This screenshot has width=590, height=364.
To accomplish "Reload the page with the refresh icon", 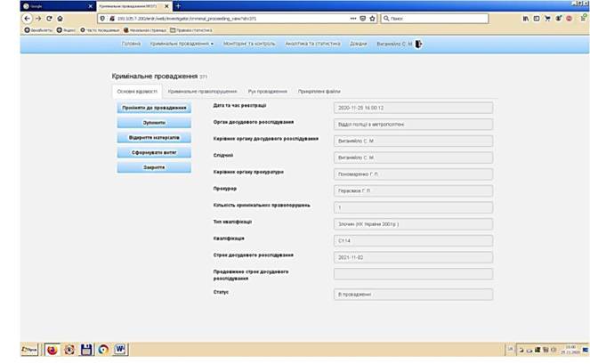I will 49,19.
